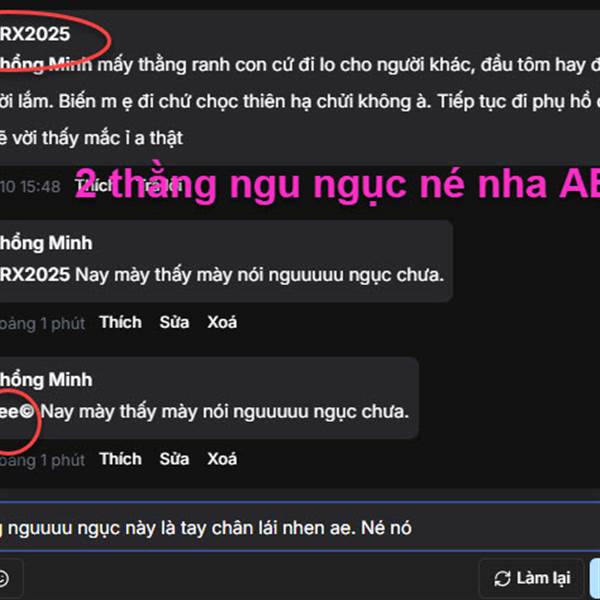Image resolution: width=600 pixels, height=600 pixels.
Task: Edit the comment mentioning ee© via Sửa
Action: [x=174, y=459]
